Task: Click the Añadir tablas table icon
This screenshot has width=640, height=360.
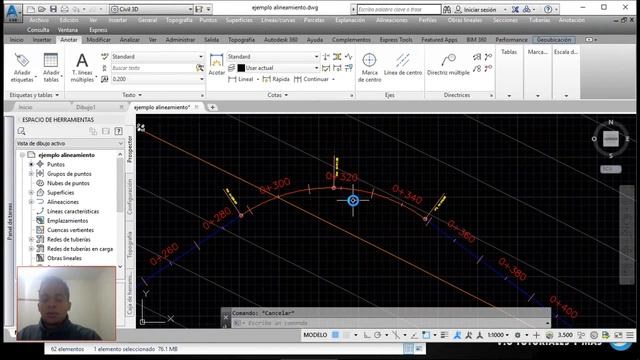Action: point(51,60)
